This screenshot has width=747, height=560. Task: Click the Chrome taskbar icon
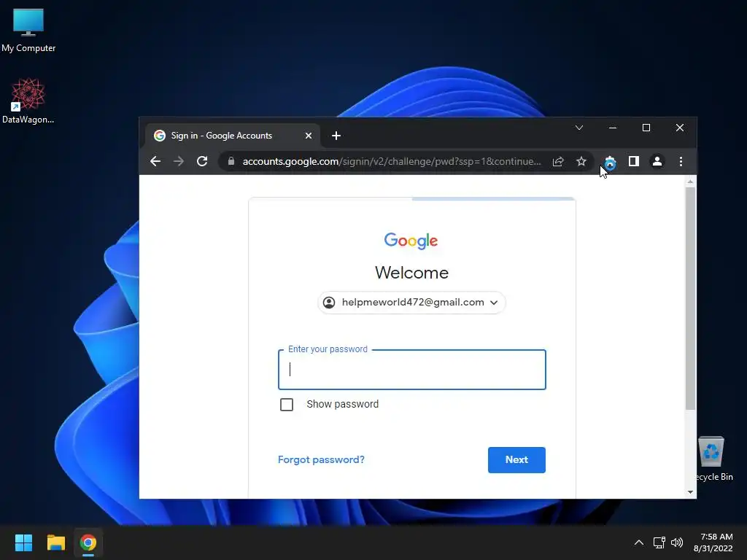tap(88, 542)
